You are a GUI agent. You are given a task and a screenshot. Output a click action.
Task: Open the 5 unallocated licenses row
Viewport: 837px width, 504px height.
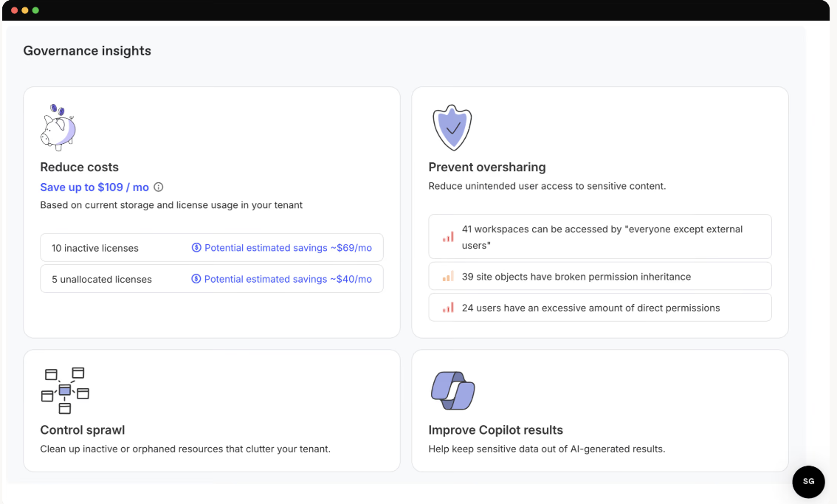(x=212, y=279)
